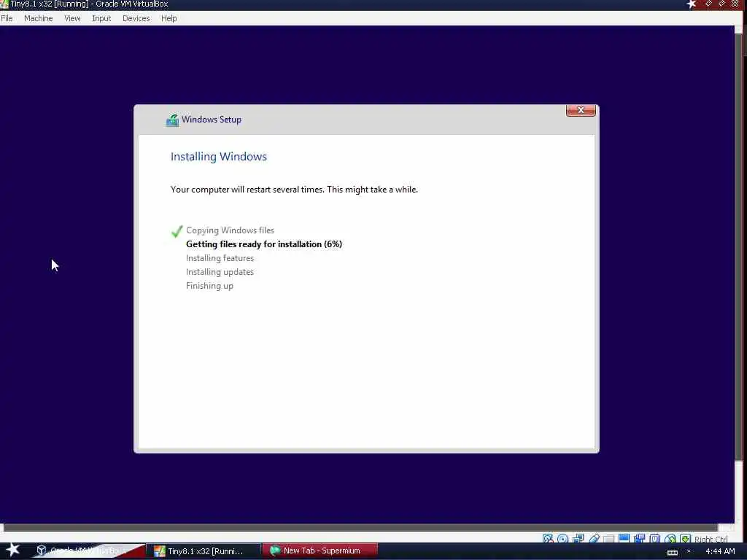The width and height of the screenshot is (747, 560).
Task: Open the Machine menu
Action: click(38, 18)
